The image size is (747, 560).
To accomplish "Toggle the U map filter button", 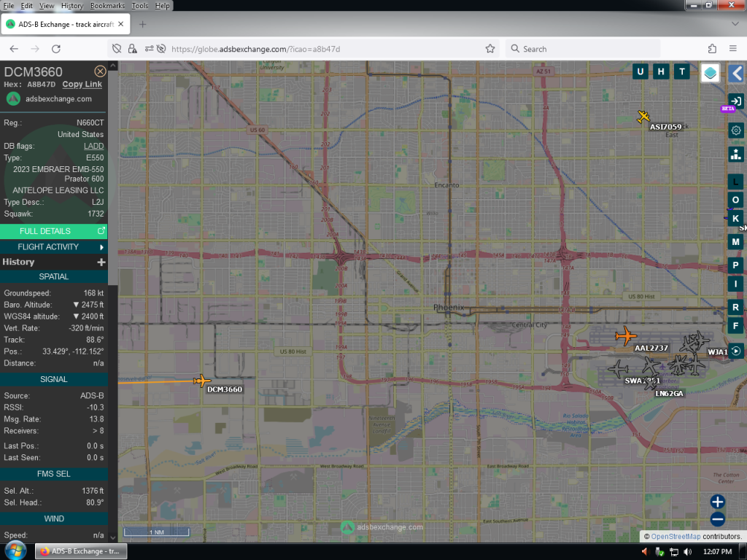I will click(x=640, y=72).
